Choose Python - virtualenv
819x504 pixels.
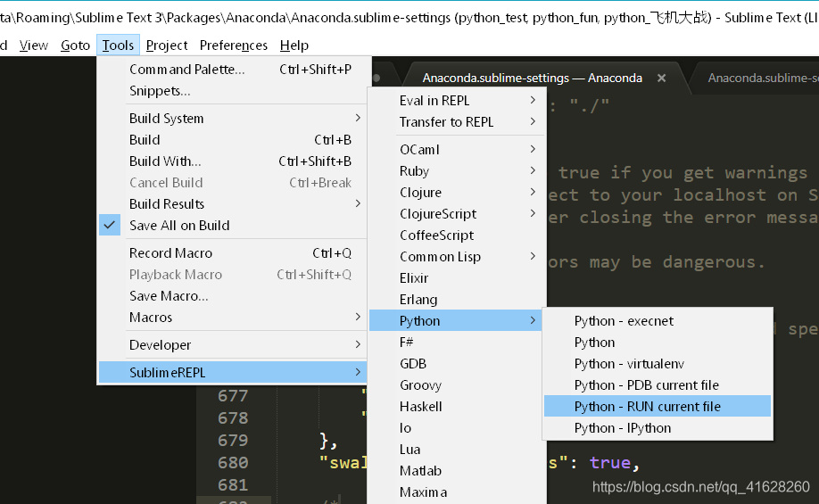point(658,364)
